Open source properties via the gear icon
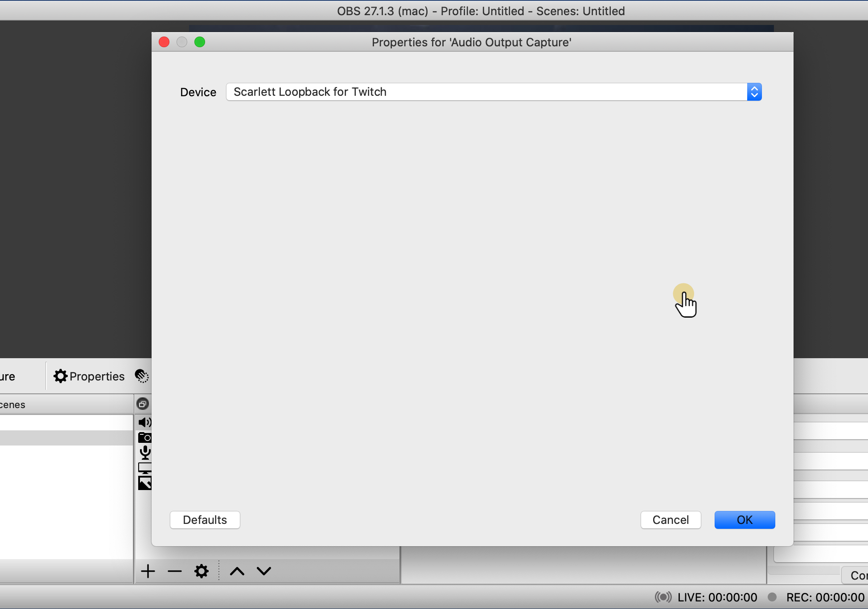 point(201,571)
